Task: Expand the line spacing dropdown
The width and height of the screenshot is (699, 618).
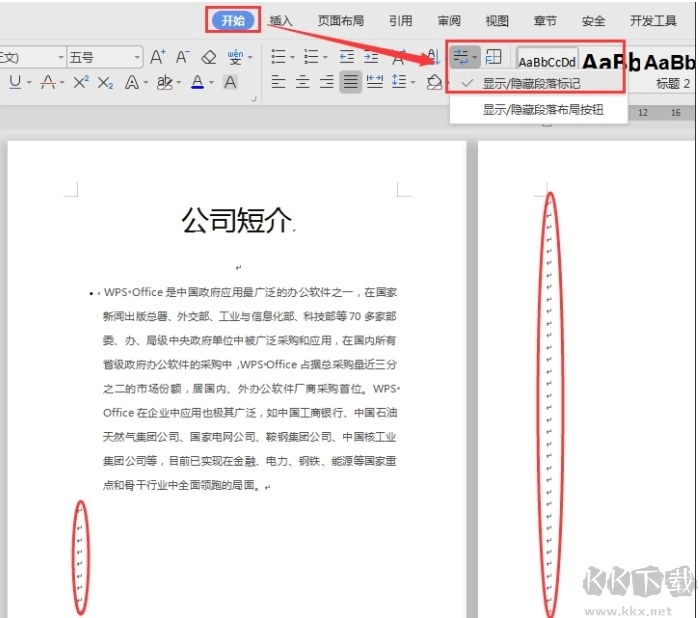Action: tap(415, 83)
